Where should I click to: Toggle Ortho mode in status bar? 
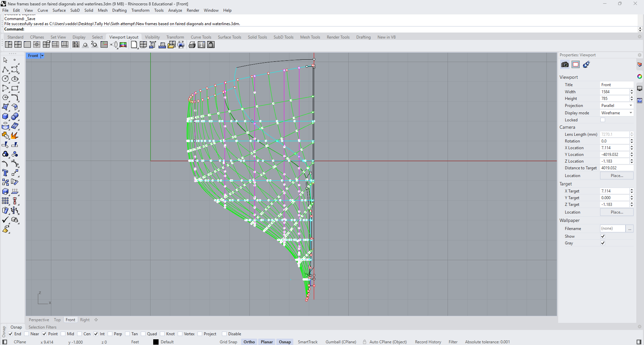tap(249, 342)
